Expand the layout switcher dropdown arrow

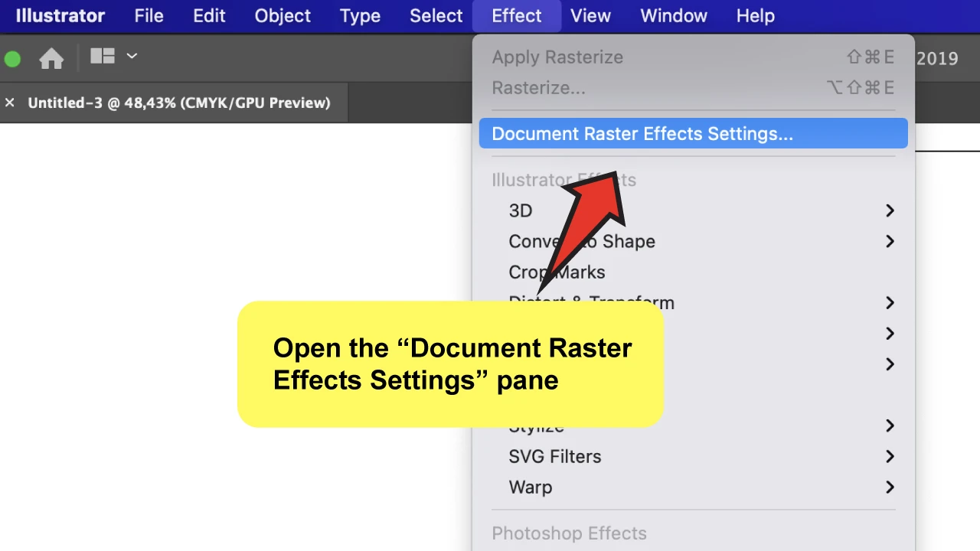pos(132,56)
